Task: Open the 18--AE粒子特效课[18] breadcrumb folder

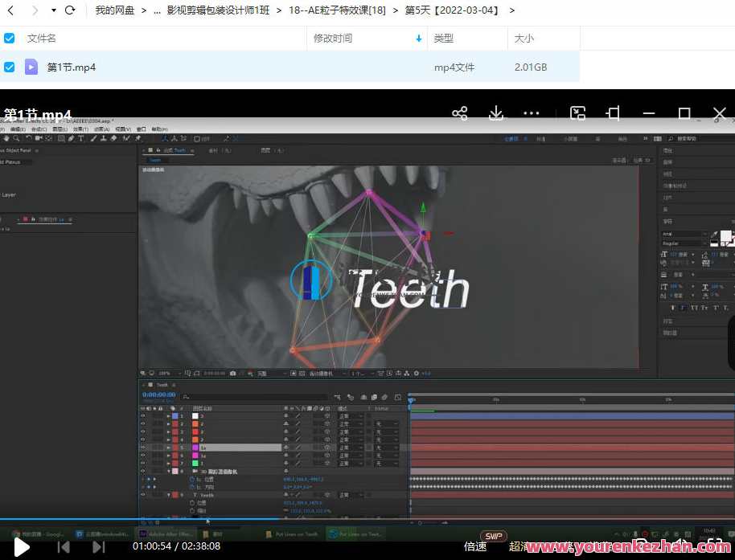Action: tap(337, 10)
